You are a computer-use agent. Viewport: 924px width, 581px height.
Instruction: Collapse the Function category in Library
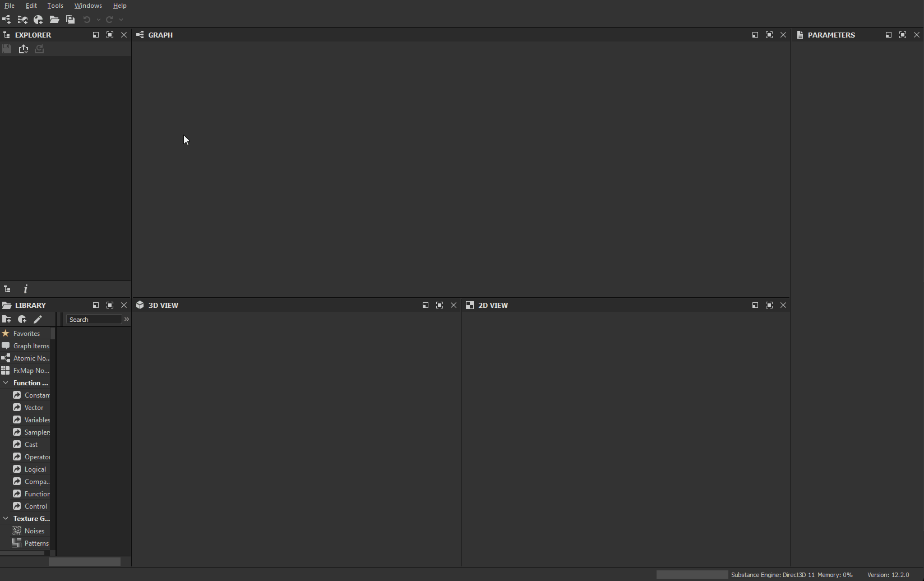coord(6,383)
